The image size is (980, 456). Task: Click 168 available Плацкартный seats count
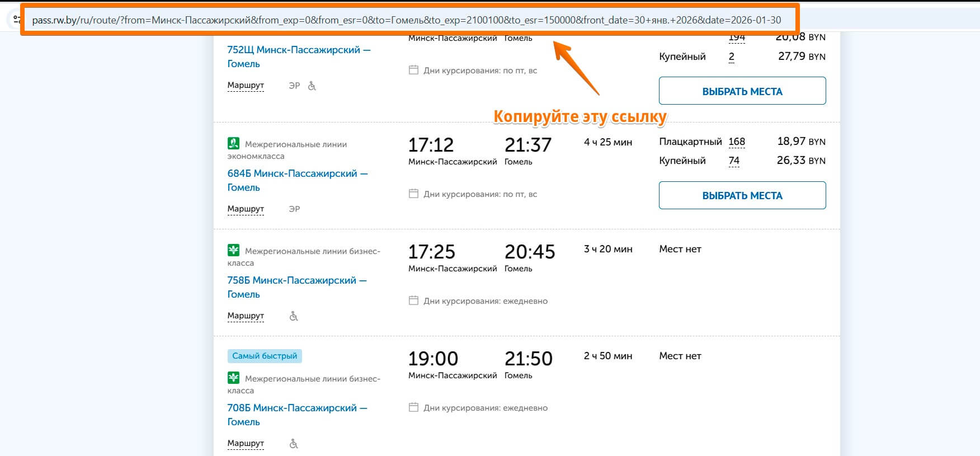click(737, 142)
